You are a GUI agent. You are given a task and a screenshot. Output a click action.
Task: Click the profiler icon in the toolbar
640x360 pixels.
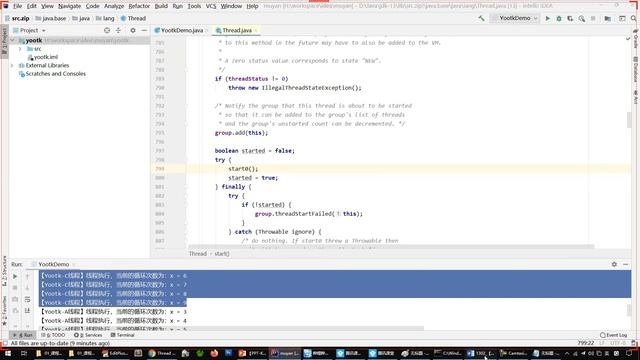click(x=582, y=18)
